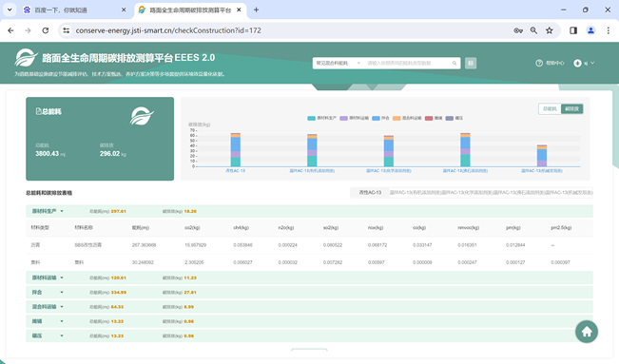This screenshot has height=364, width=619.
Task: Open tab search chevron at top left
Action: click(10, 10)
